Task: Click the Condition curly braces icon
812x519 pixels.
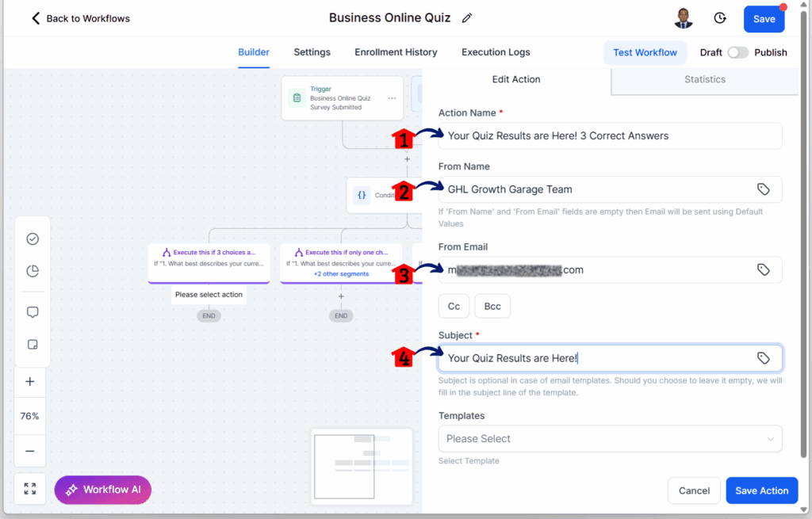Action: click(362, 195)
